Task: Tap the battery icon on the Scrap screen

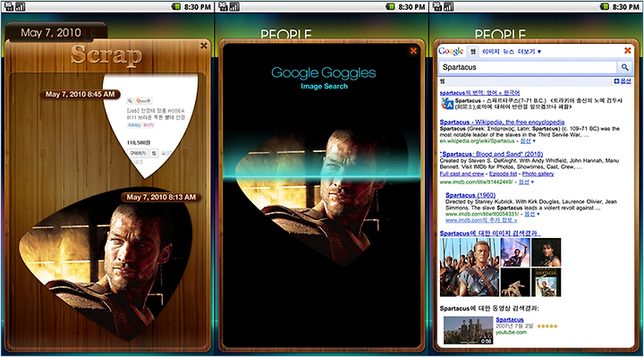Action: 176,6
